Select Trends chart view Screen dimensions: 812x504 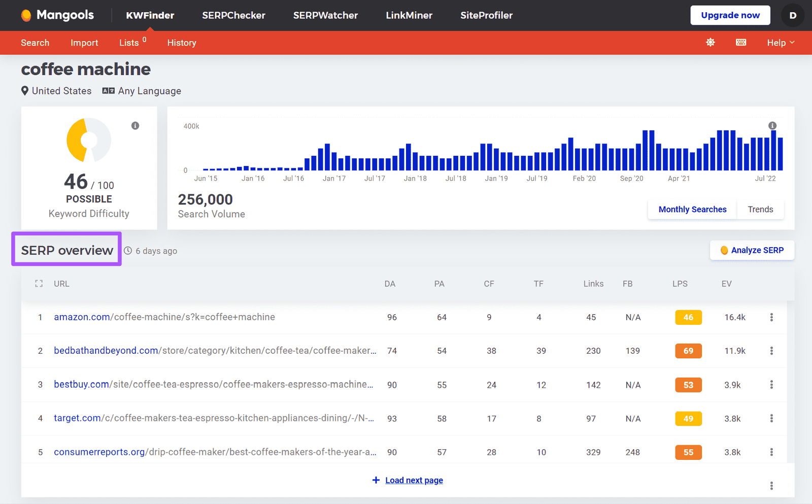pos(760,209)
